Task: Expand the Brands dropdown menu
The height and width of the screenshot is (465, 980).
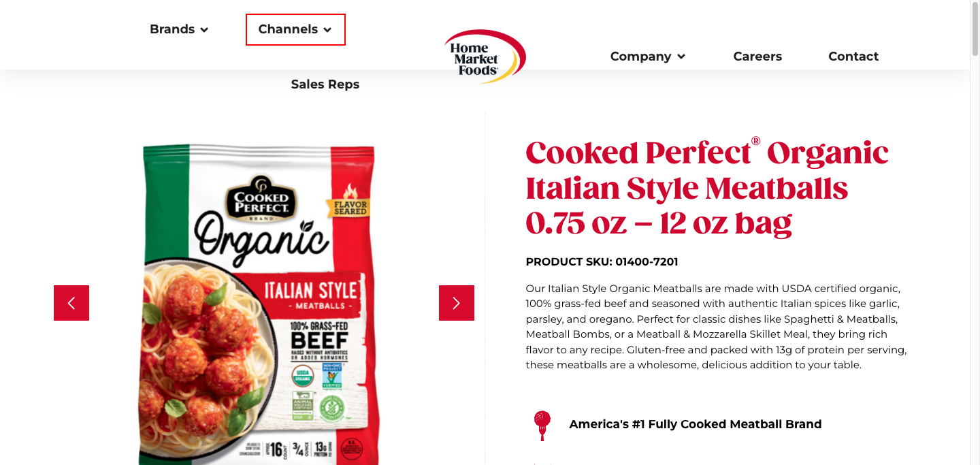Action: pos(179,29)
